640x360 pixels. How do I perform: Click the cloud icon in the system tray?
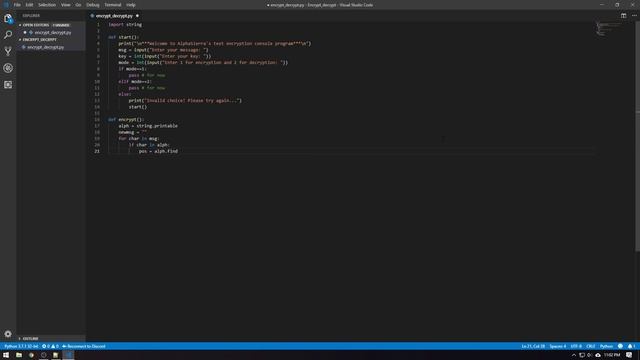tap(598, 355)
